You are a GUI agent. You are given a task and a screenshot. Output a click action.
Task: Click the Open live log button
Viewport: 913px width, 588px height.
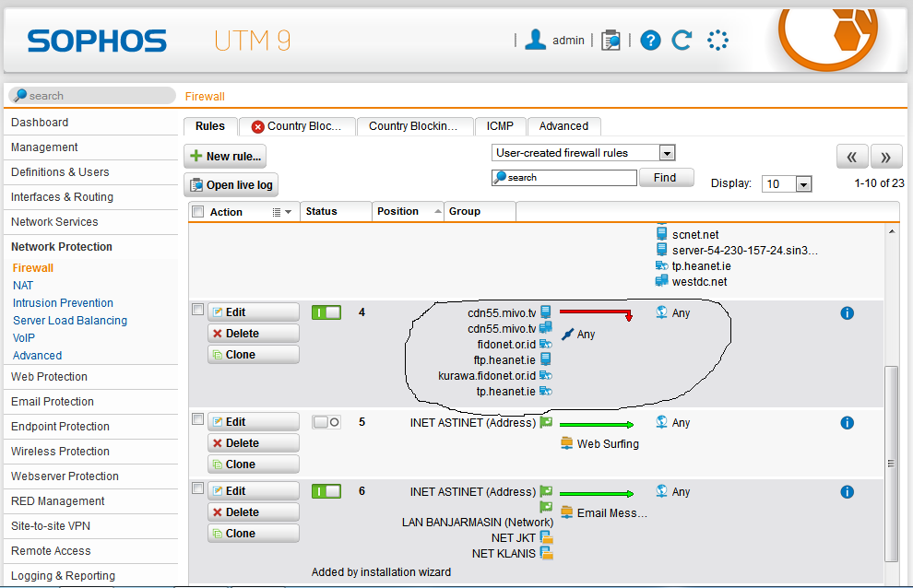click(231, 185)
